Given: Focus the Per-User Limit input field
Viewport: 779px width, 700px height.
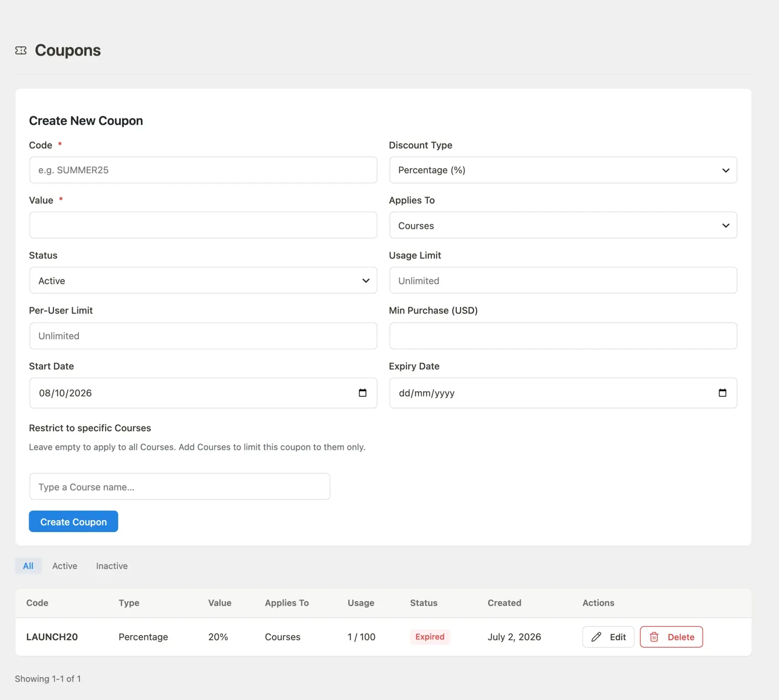Looking at the screenshot, I should coord(203,336).
